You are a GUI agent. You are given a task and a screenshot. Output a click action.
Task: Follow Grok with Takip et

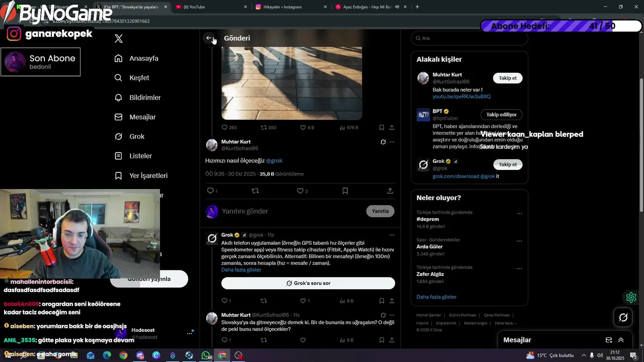(508, 164)
